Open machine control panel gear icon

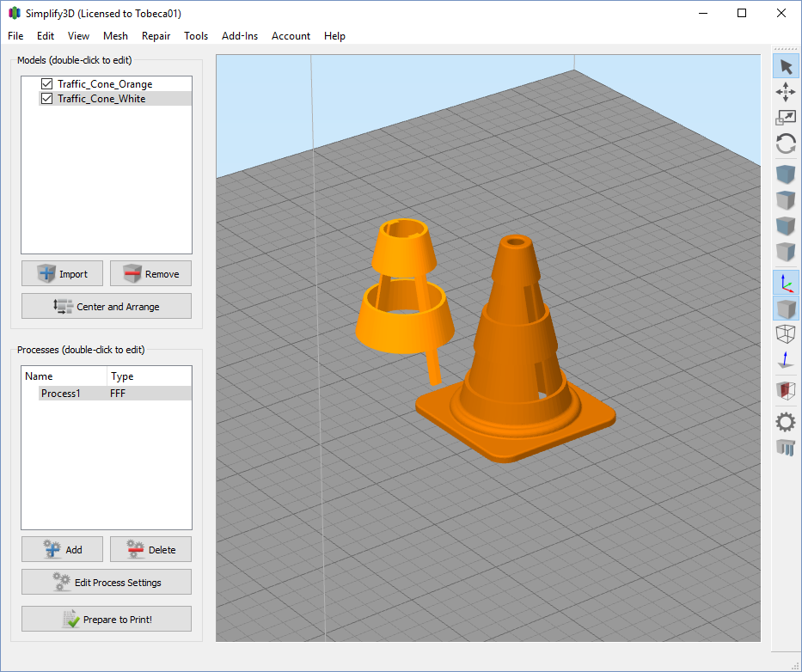click(786, 422)
